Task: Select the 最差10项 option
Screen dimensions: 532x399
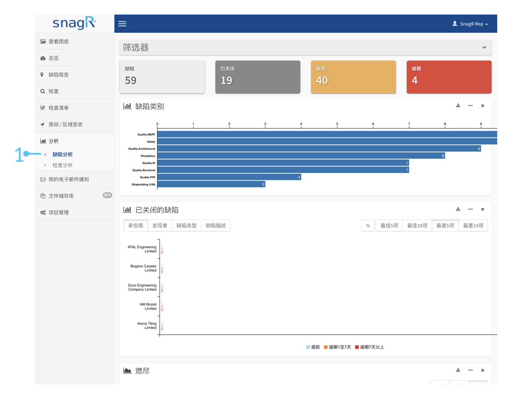Action: point(473,225)
